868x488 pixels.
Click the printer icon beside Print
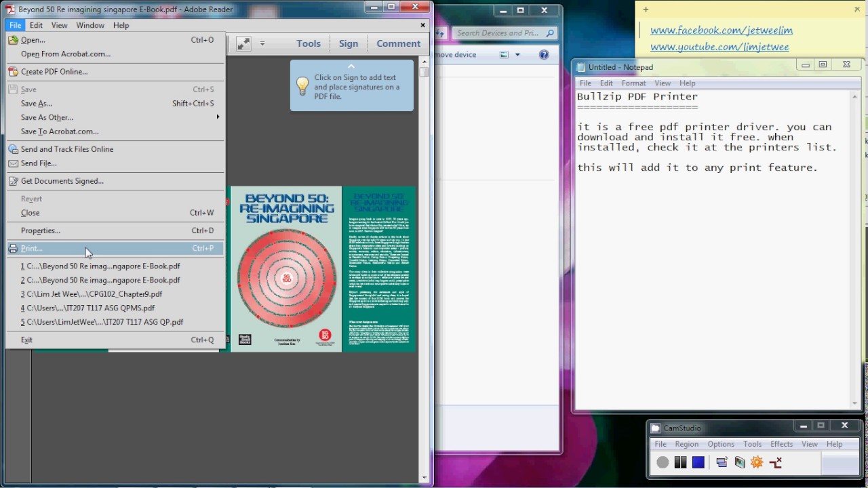[14, 249]
